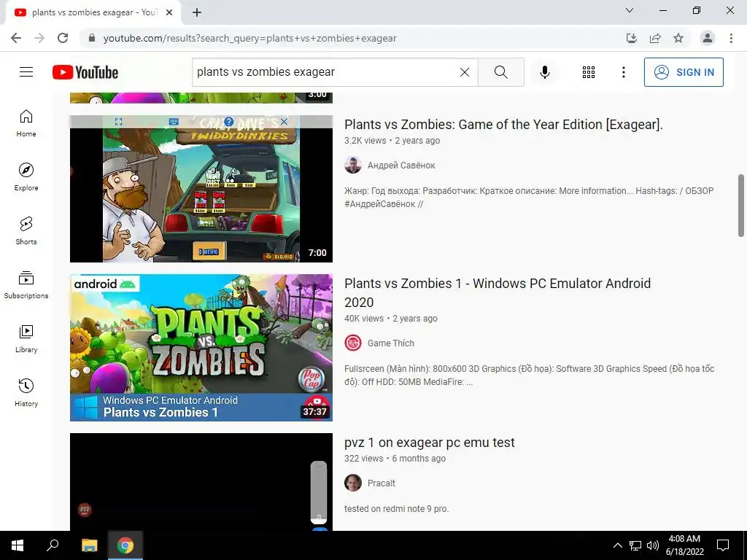Share this page via the address bar icon
Screen dimensions: 747x560
click(655, 38)
